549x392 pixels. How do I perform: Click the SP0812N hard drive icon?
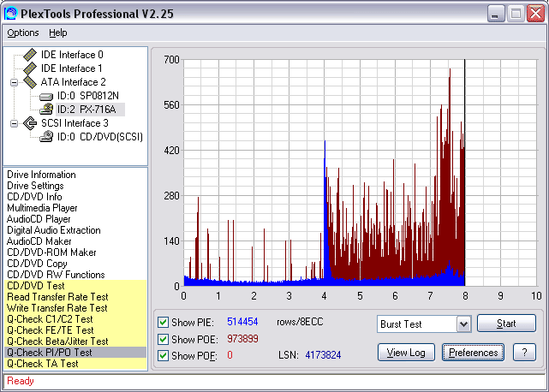(x=46, y=96)
